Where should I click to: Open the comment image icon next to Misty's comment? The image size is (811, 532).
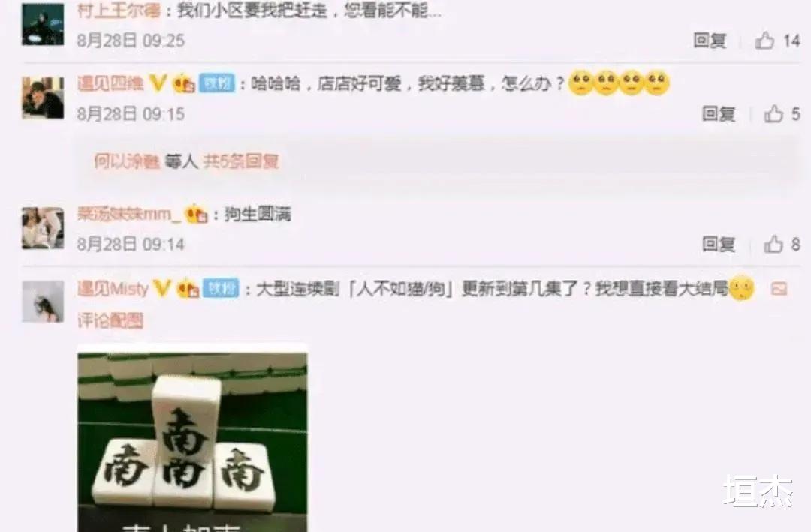779,288
